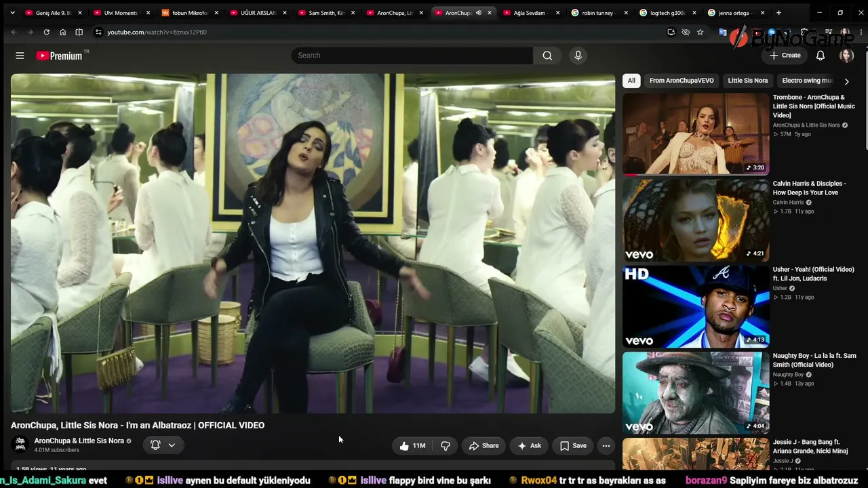Open the browser home page
This screenshot has width=868, height=488.
62,32
